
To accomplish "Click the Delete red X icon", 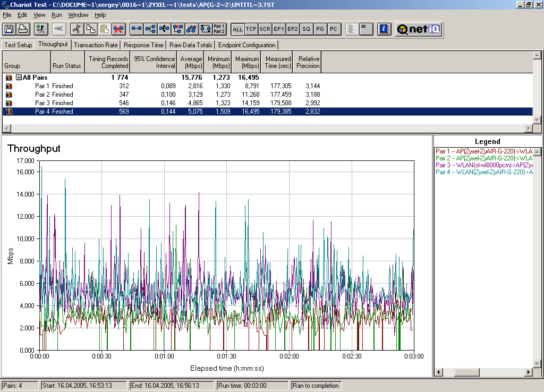I will [118, 29].
